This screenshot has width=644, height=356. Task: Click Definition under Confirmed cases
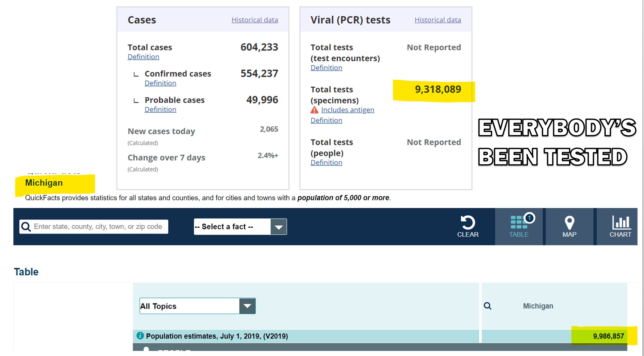[x=160, y=83]
